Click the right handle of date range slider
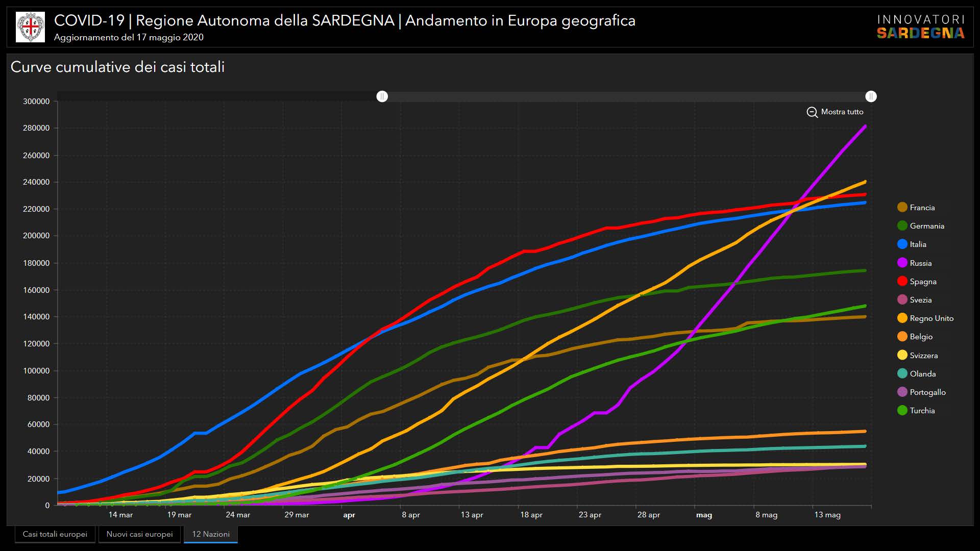This screenshot has width=980, height=551. (871, 96)
